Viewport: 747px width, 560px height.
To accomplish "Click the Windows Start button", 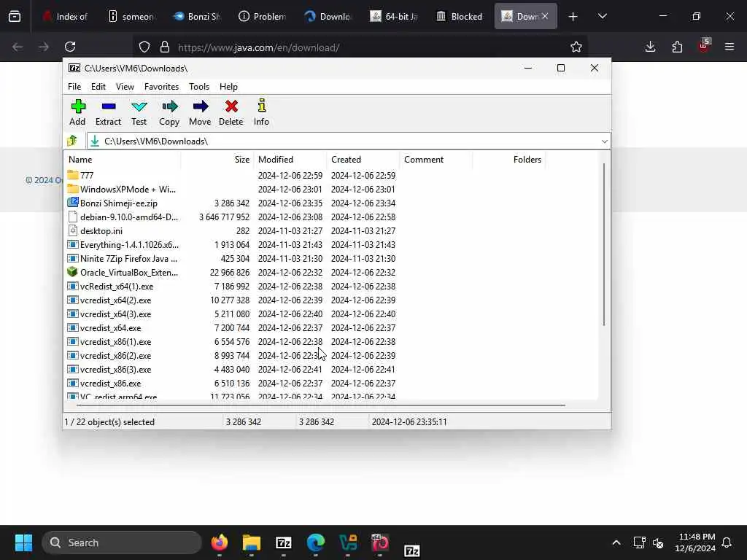I will coord(24,542).
